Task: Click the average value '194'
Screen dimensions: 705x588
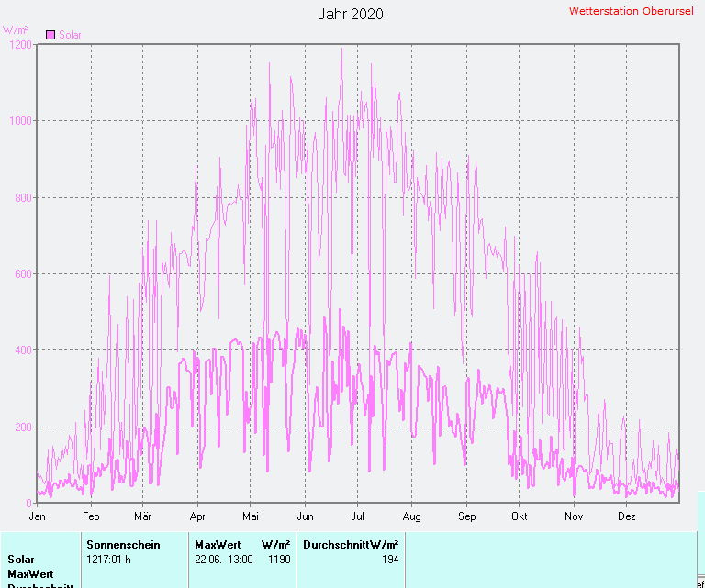Action: click(390, 560)
